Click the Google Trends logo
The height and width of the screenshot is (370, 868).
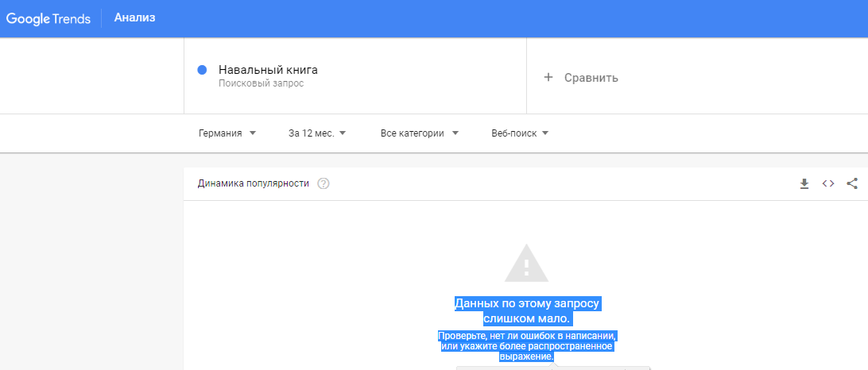pyautogui.click(x=48, y=19)
